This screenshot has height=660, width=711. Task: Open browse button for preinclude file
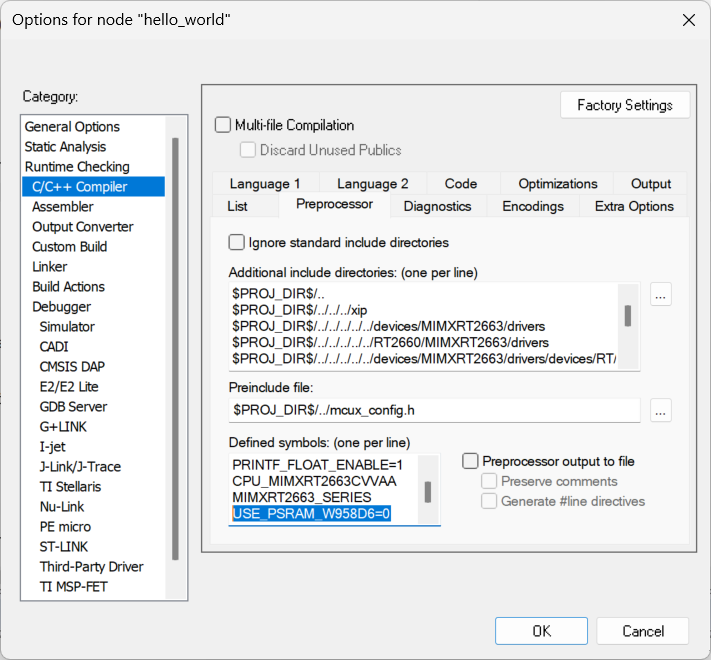click(660, 410)
